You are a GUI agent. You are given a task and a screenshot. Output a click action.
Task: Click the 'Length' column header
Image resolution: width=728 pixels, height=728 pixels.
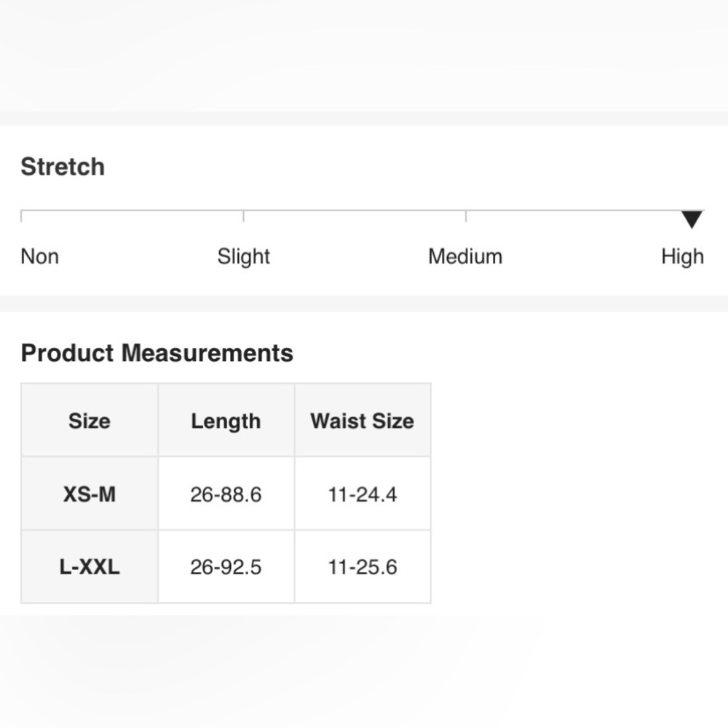coord(226,422)
